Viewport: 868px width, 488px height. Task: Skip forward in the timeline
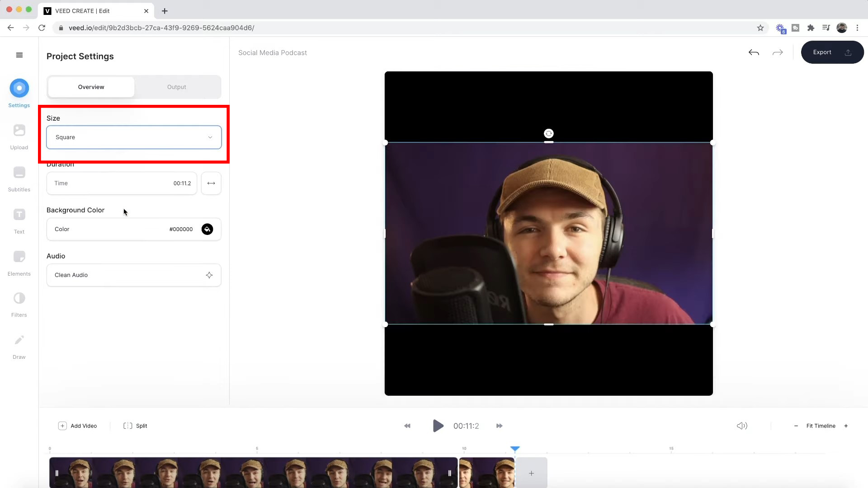pyautogui.click(x=500, y=426)
